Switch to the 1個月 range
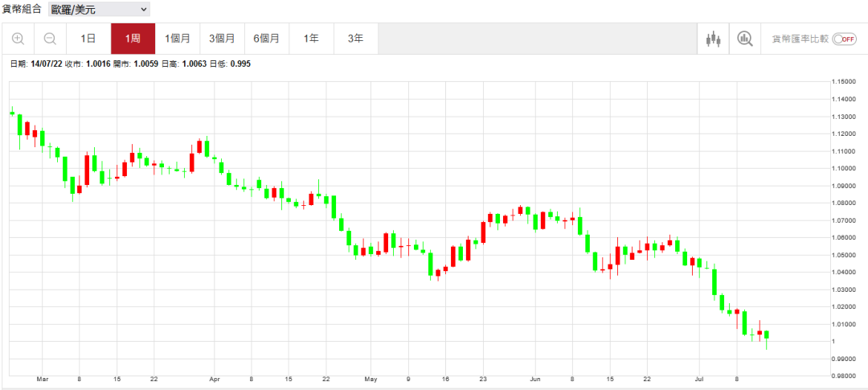The width and height of the screenshot is (868, 390). click(178, 39)
